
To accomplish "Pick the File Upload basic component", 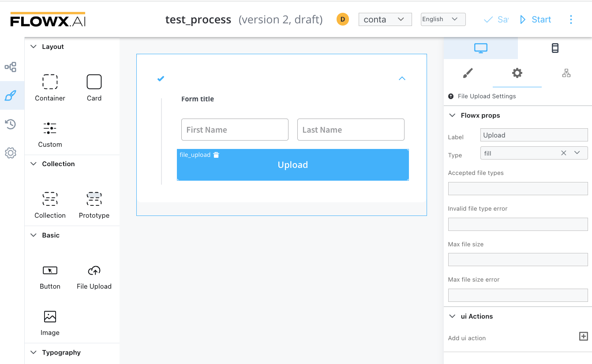I will [x=94, y=277].
